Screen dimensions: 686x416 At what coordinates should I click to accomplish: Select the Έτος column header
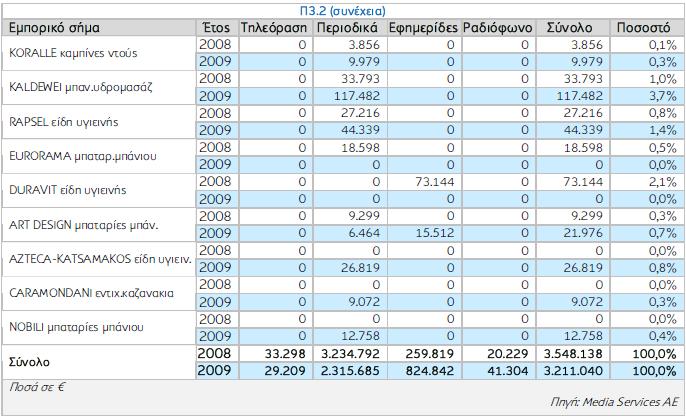216,28
